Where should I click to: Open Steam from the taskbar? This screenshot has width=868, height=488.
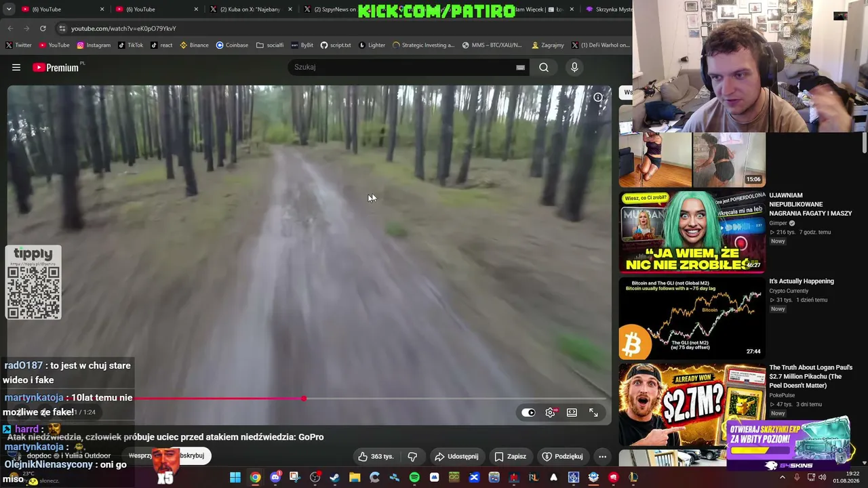coord(334,477)
